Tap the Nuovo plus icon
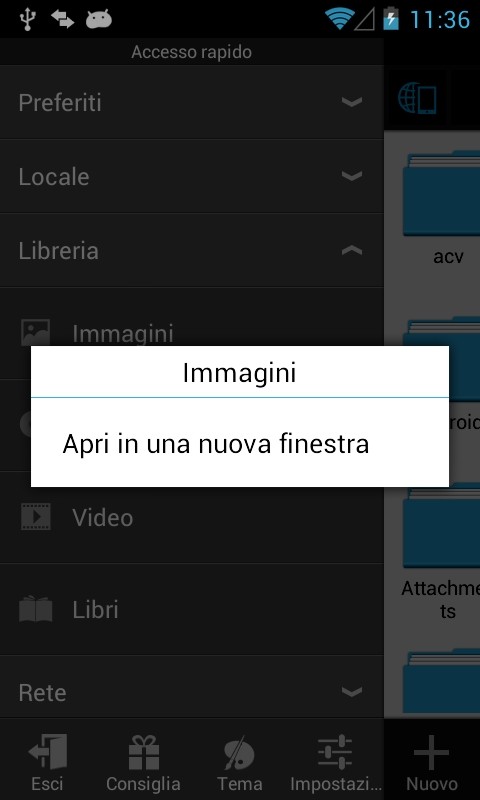This screenshot has height=800, width=480. pos(432,752)
